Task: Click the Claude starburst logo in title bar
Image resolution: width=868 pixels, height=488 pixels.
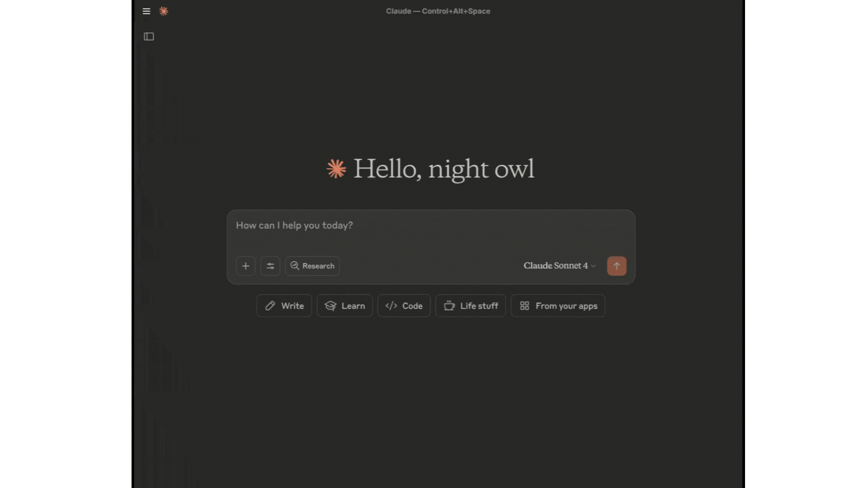Action: click(x=164, y=11)
